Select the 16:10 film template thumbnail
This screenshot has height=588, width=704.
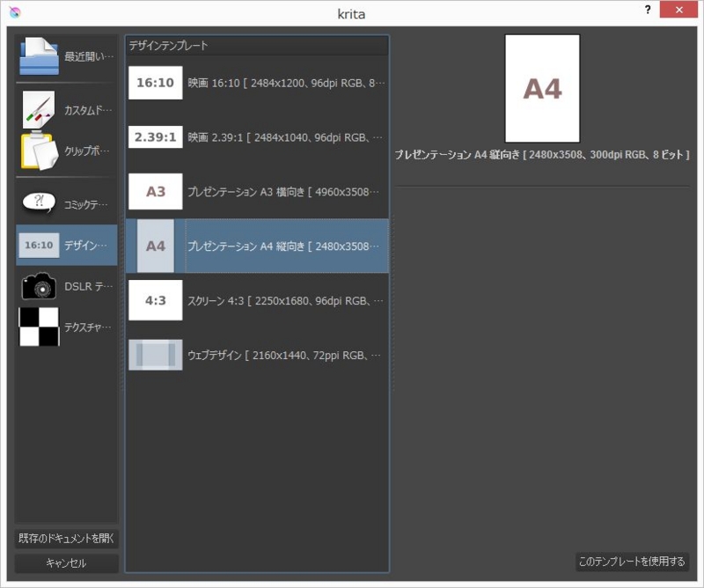156,83
